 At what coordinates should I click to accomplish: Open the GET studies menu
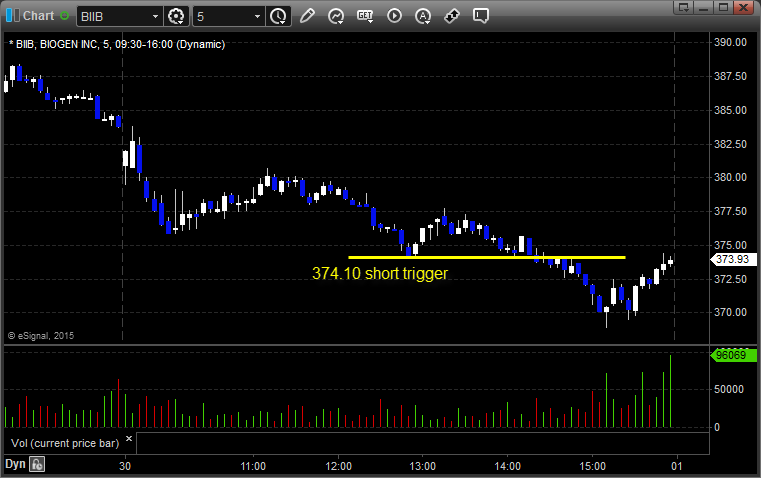point(365,16)
